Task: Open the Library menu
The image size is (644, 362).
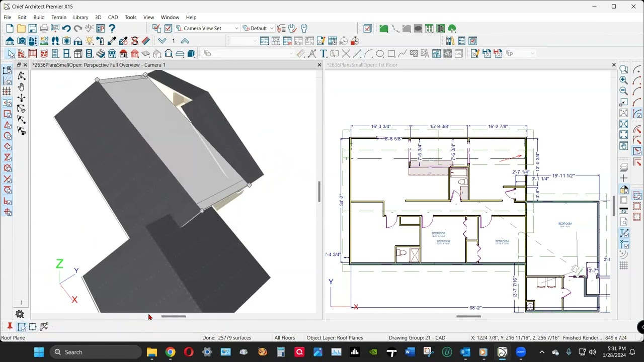Action: click(x=80, y=17)
